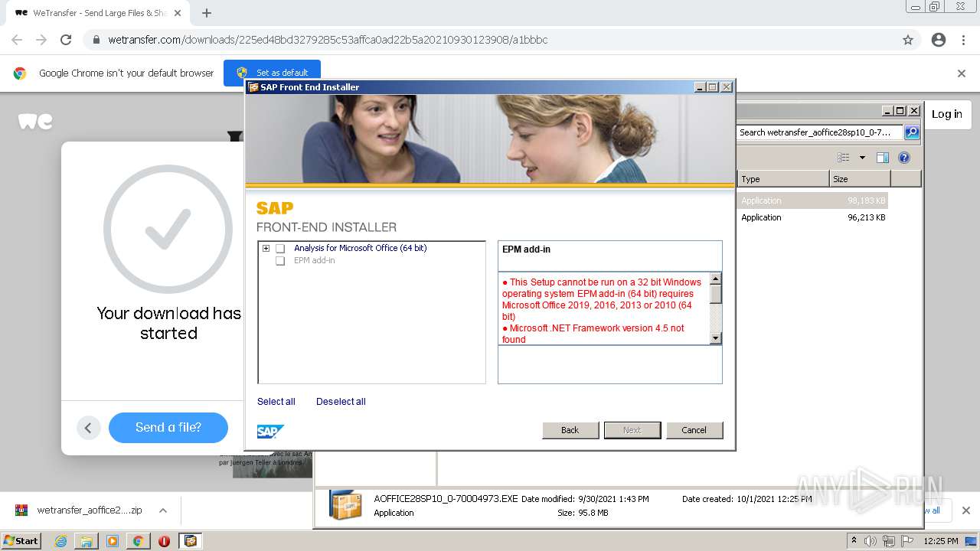Click the SAP logo at installer bottom
The image size is (980, 551).
pos(270,432)
